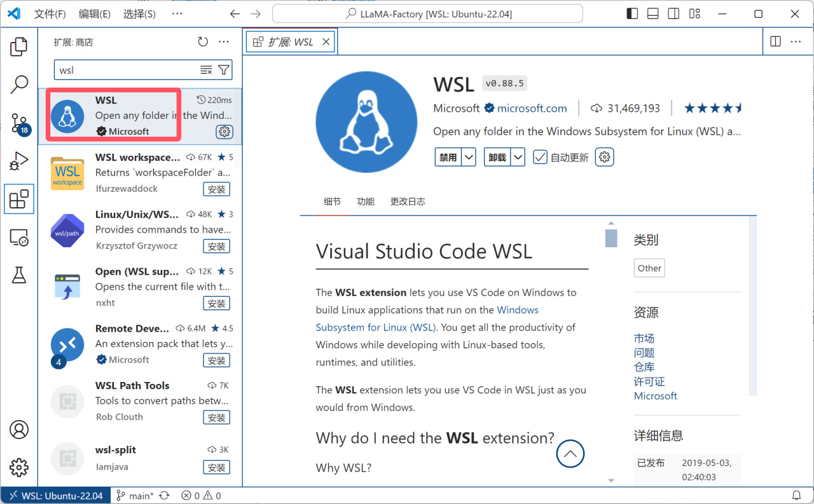Install the WSL Path Tools extension
The width and height of the screenshot is (814, 504).
coord(217,418)
